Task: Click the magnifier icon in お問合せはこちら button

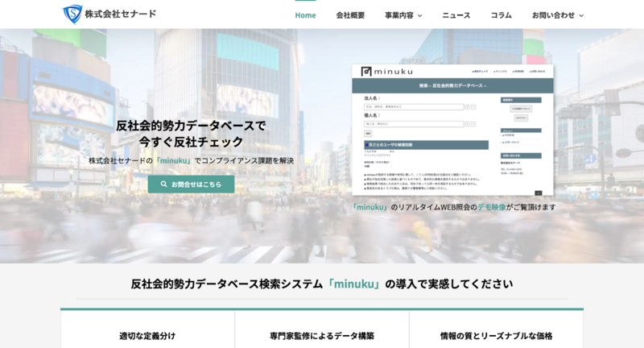Action: [x=164, y=184]
